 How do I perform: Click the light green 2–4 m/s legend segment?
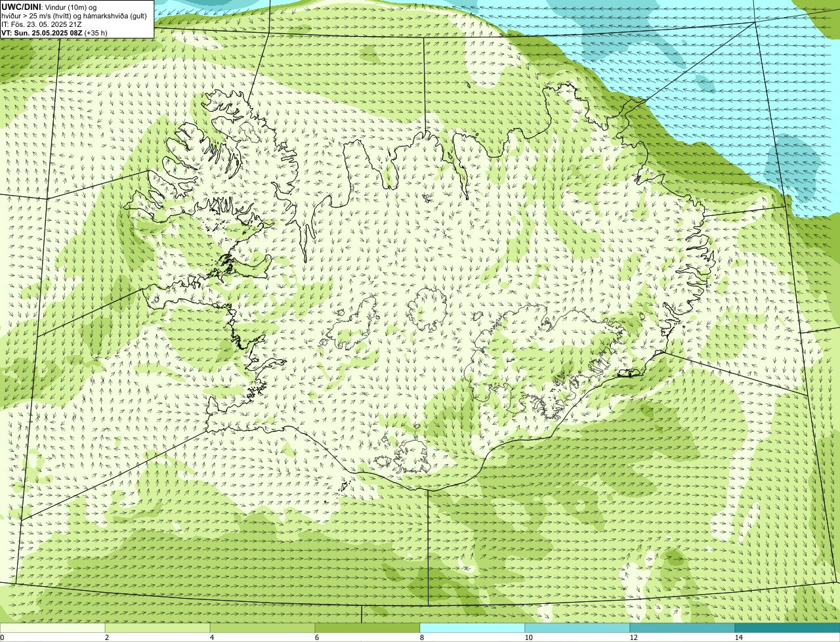157,628
